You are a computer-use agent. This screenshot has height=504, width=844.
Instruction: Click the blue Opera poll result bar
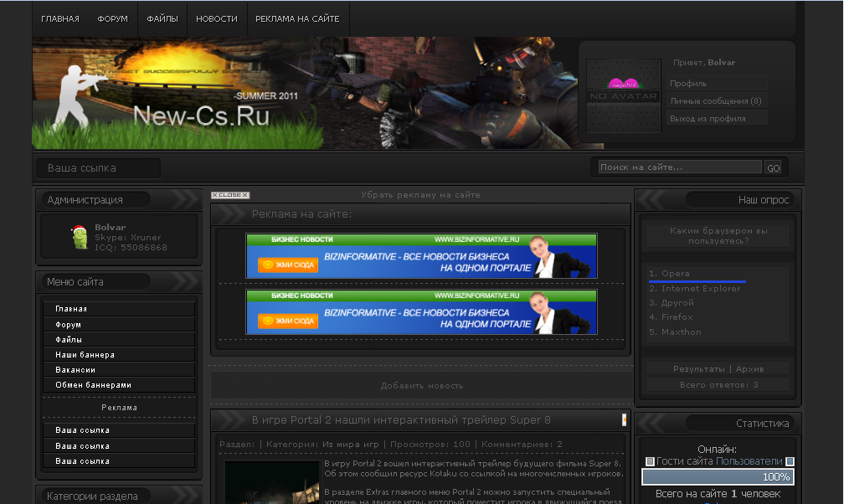coord(697,281)
